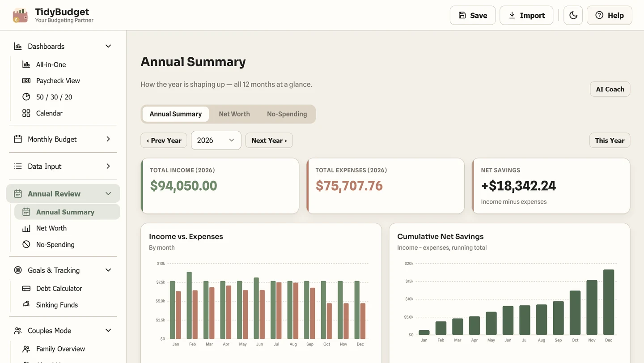Collapse the Couples Mode chevron

pyautogui.click(x=108, y=331)
